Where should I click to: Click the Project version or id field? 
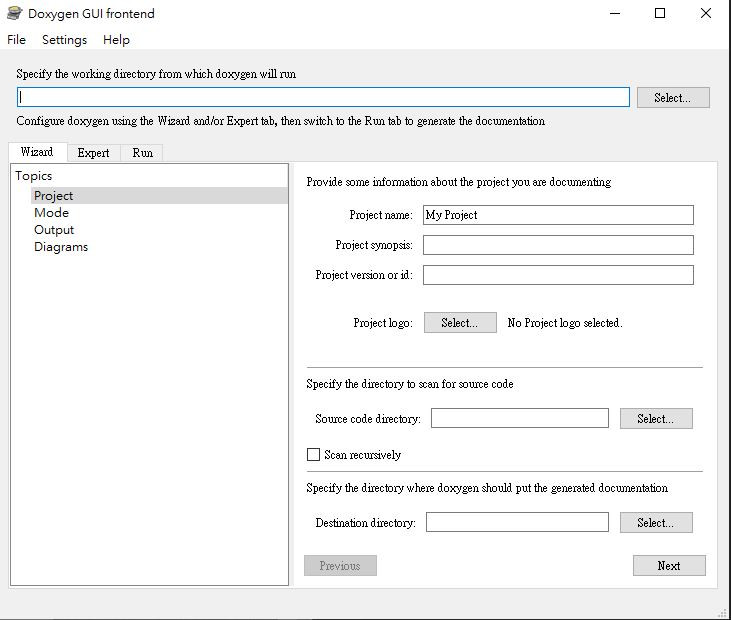click(x=558, y=275)
